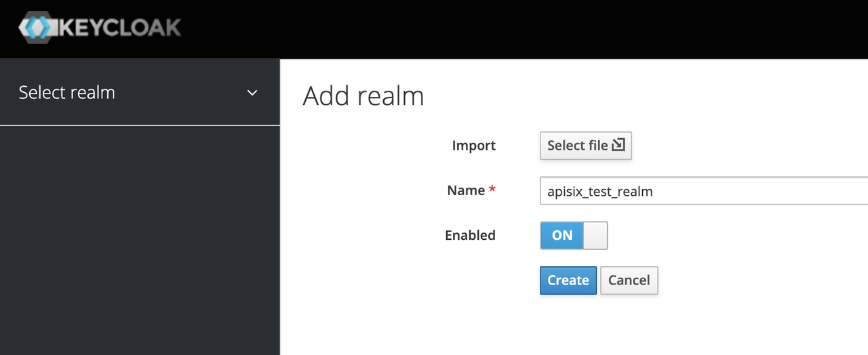Screen dimensions: 868x355
Task: Click the Import field label
Action: (x=474, y=146)
